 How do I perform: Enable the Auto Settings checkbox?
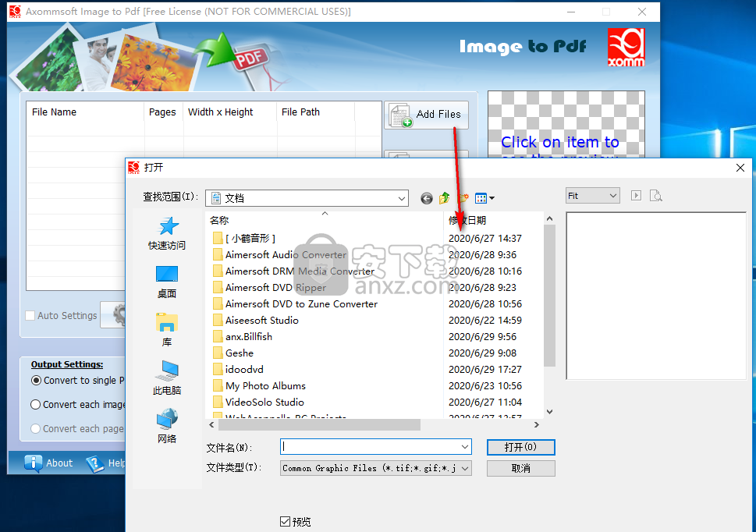click(x=30, y=315)
